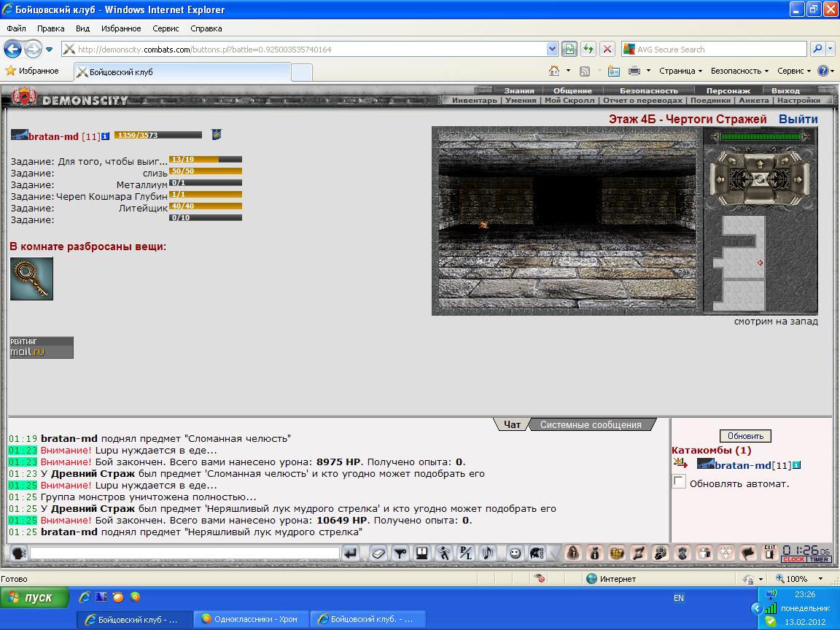Click the Обновить button
The image size is (840, 630).
(745, 436)
